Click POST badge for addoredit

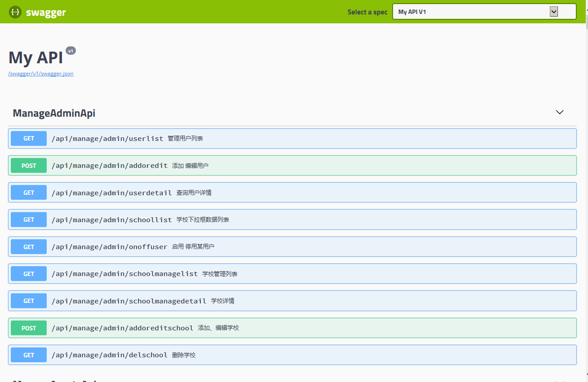(x=29, y=166)
